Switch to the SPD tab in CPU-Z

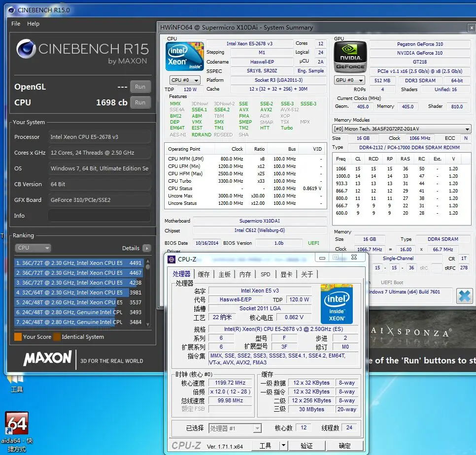265,274
